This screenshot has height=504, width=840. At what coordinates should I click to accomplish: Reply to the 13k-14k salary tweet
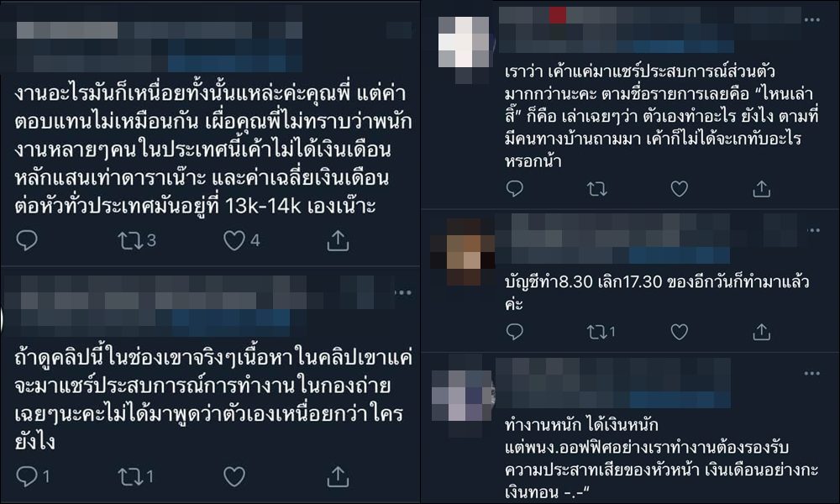tap(26, 240)
